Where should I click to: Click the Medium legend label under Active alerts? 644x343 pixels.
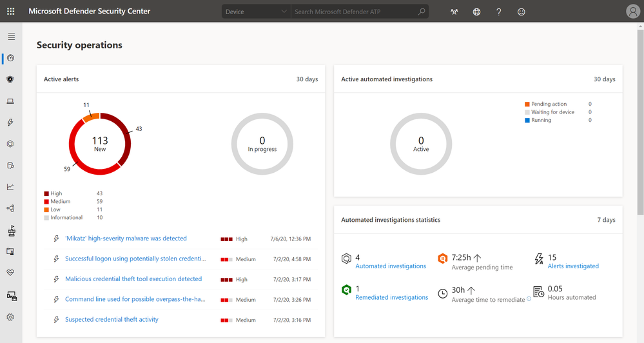(61, 201)
